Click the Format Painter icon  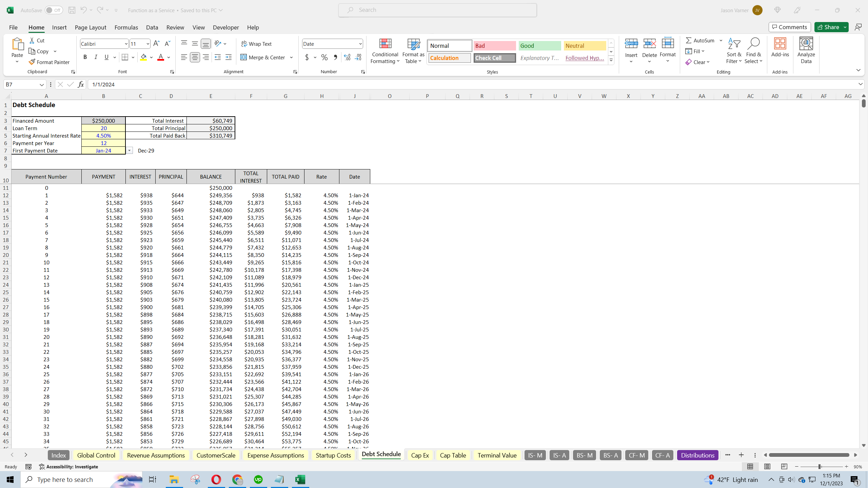pyautogui.click(x=32, y=62)
